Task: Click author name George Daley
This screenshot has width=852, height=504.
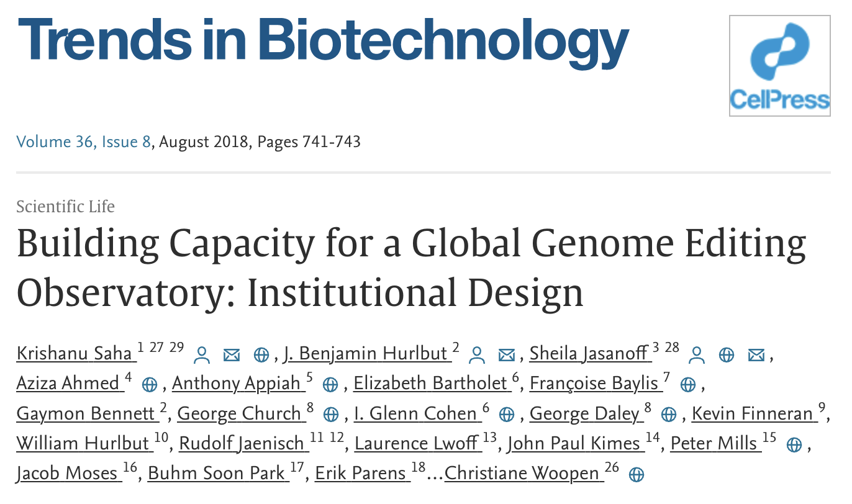Action: click(x=584, y=414)
